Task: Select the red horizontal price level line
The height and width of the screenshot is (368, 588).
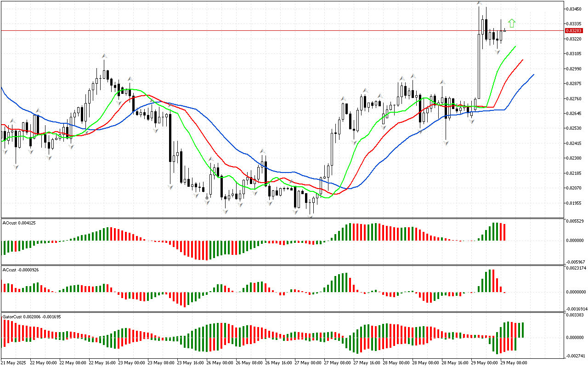Action: pyautogui.click(x=276, y=30)
